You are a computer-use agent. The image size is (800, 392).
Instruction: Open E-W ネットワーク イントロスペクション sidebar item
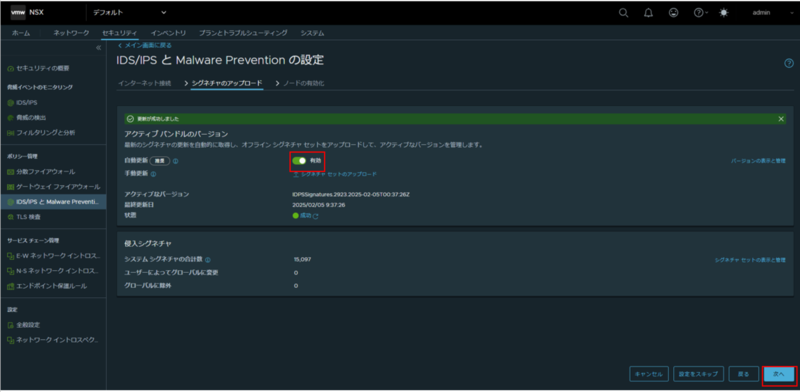[x=58, y=255]
